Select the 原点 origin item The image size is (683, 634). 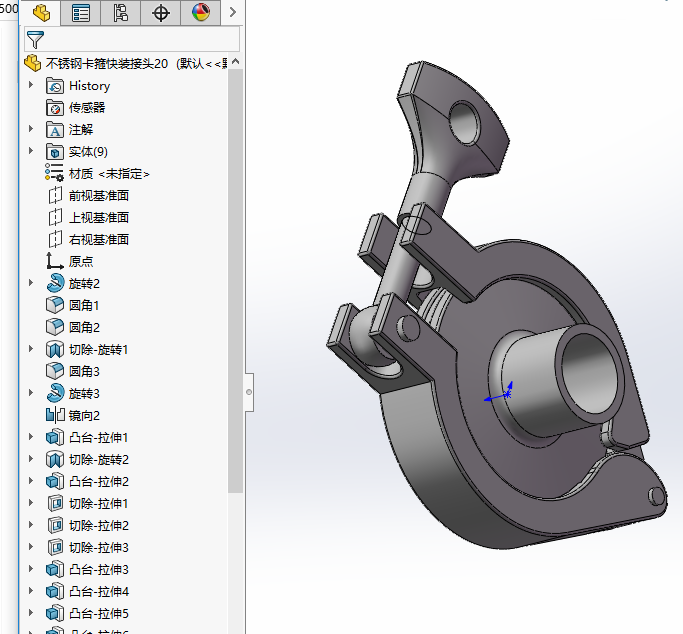pyautogui.click(x=80, y=262)
